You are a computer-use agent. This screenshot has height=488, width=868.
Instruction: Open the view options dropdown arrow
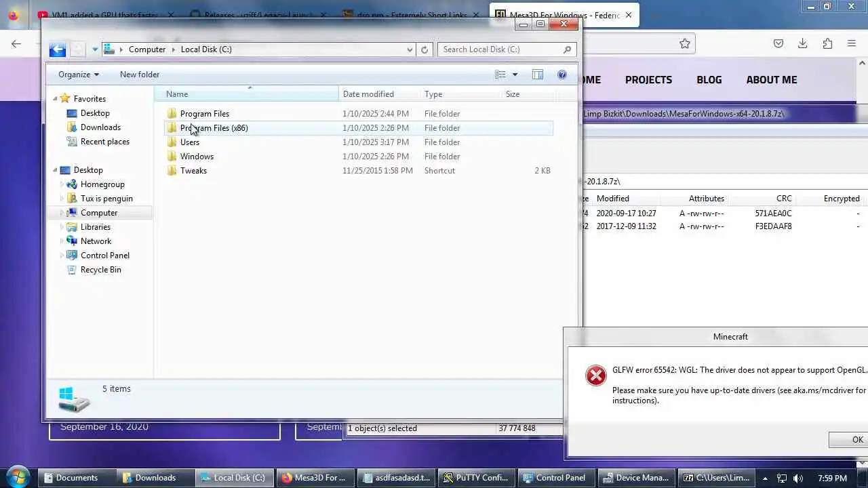[515, 75]
